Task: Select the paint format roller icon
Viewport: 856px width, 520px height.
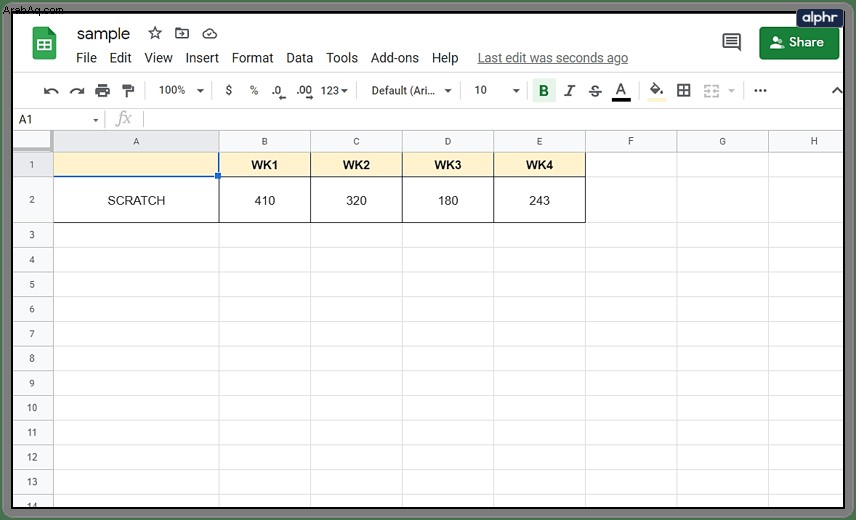Action: click(x=128, y=91)
